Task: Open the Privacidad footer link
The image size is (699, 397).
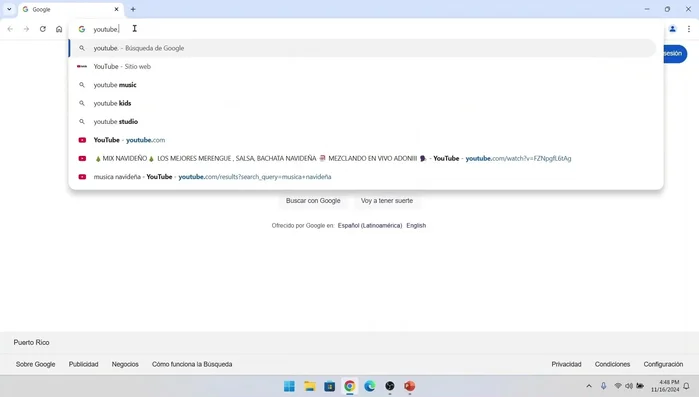Action: [566, 364]
